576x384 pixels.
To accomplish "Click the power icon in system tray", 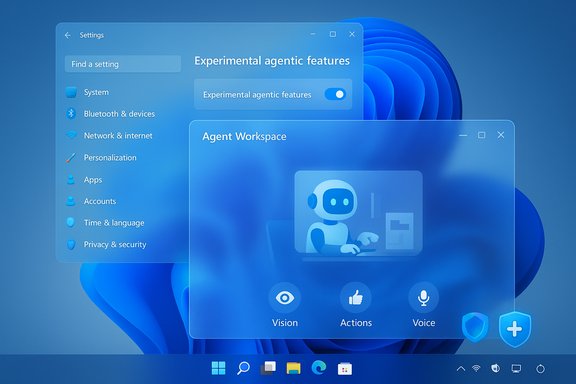I will pos(540,369).
